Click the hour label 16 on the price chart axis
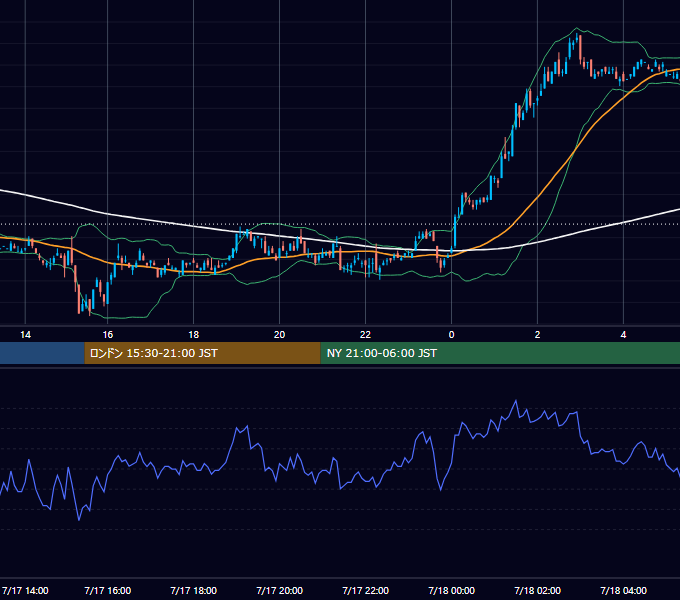 (108, 335)
